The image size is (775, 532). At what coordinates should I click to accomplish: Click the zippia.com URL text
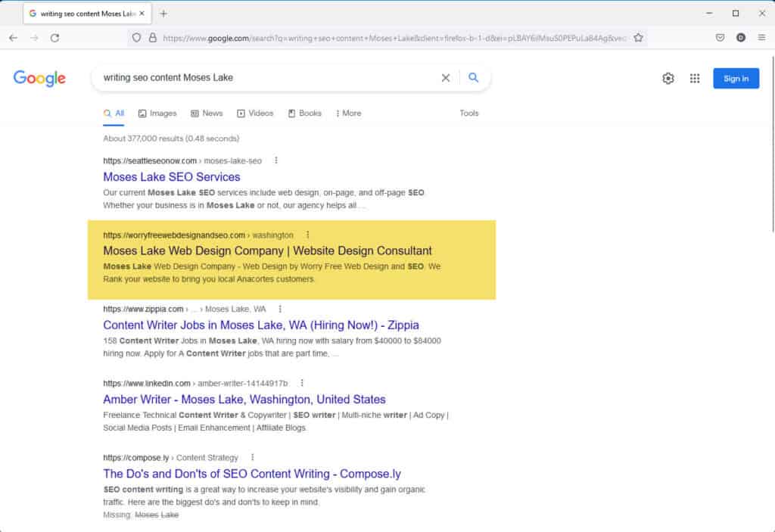[143, 309]
